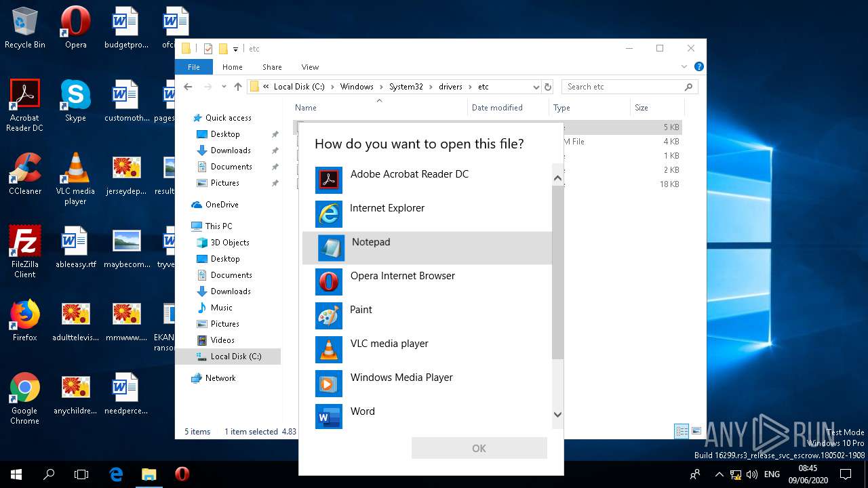Open the File tab in Explorer

click(194, 67)
